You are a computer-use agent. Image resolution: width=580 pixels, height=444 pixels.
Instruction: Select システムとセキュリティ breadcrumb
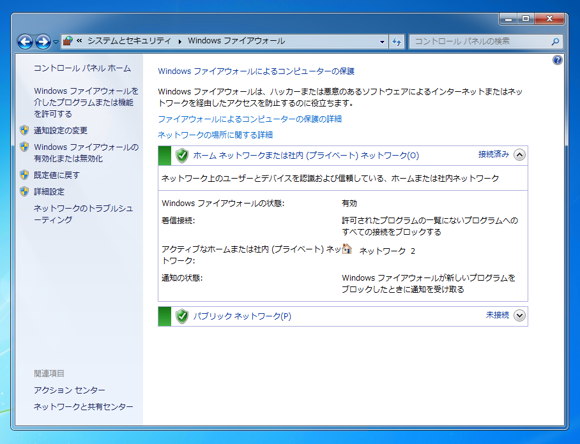[x=129, y=41]
